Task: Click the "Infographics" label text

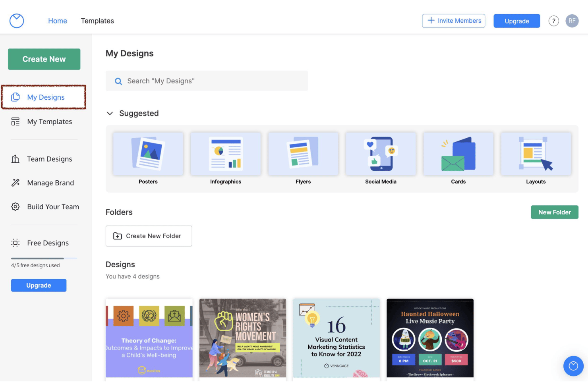Action: coord(226,182)
